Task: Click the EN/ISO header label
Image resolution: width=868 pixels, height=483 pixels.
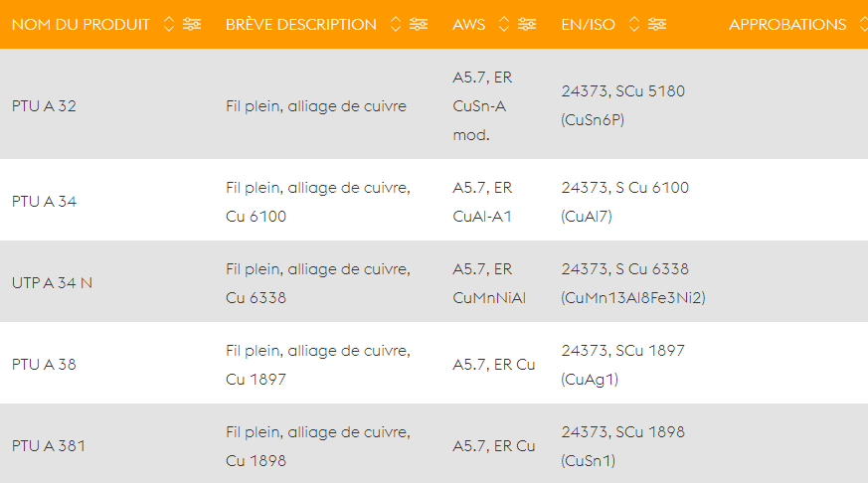Action: click(588, 25)
